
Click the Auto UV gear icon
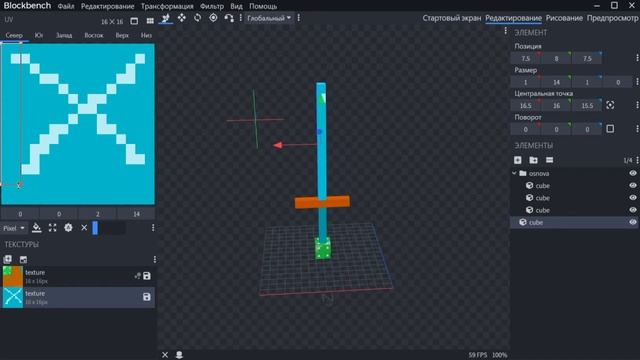click(x=68, y=228)
